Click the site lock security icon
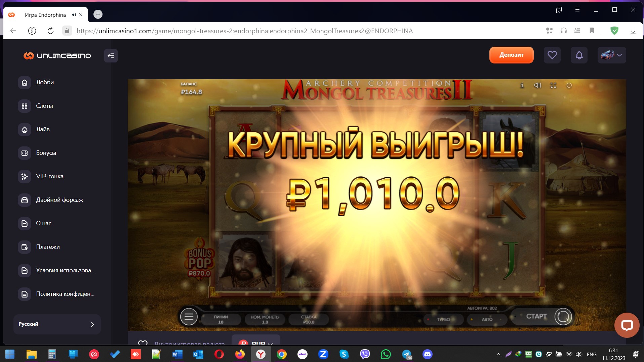This screenshot has width=644, height=362. coord(67,31)
